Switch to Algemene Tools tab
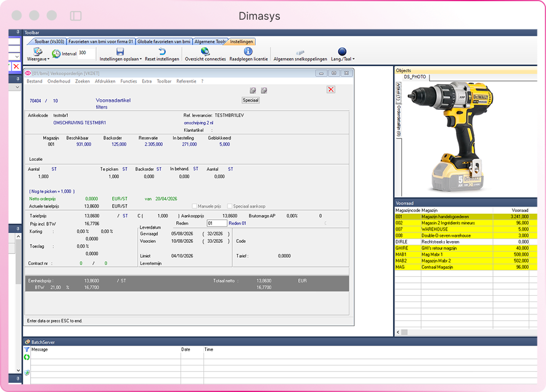This screenshot has width=546, height=392. (210, 41)
